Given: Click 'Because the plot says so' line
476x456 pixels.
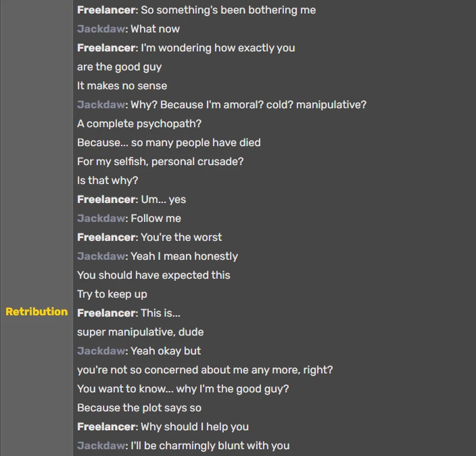Looking at the screenshot, I should 139,407.
